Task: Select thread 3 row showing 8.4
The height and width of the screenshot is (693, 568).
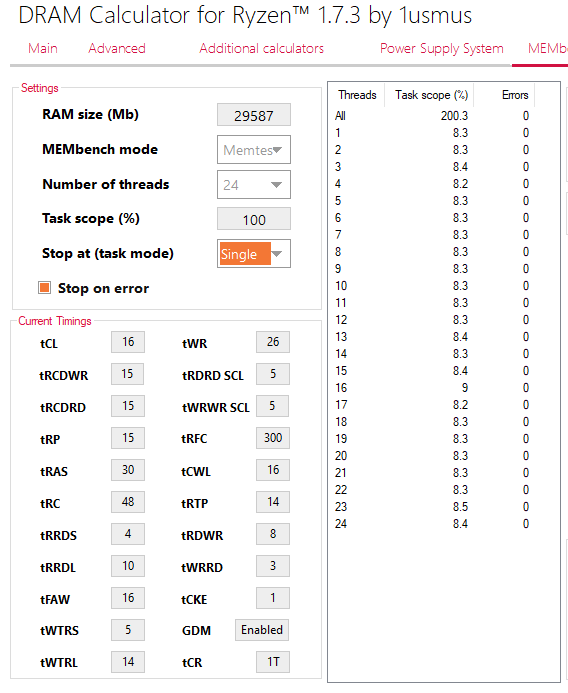Action: tap(432, 167)
